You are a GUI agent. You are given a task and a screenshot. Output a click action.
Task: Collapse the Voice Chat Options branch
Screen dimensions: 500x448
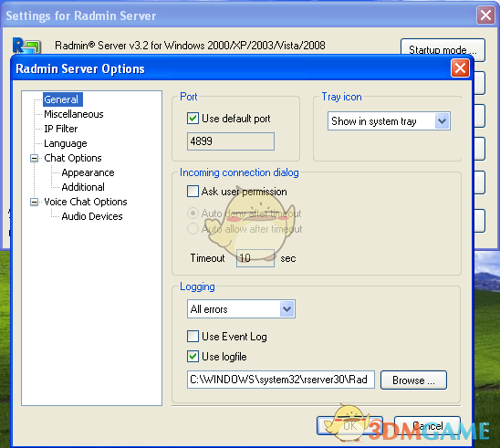pyautogui.click(x=34, y=203)
